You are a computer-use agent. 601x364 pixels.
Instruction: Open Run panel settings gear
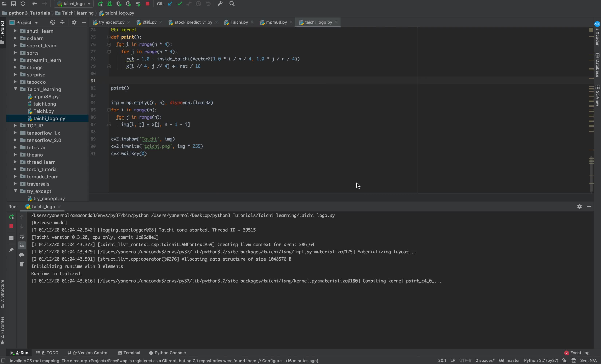coord(579,207)
